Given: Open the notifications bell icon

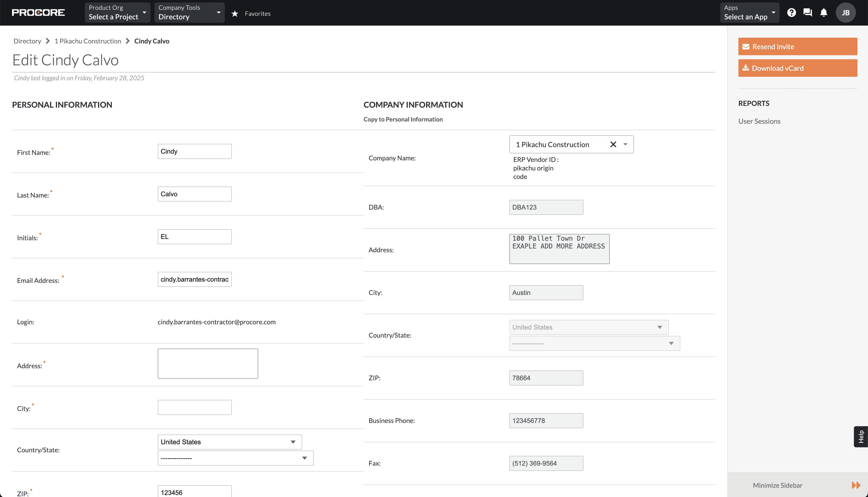Looking at the screenshot, I should (x=824, y=13).
